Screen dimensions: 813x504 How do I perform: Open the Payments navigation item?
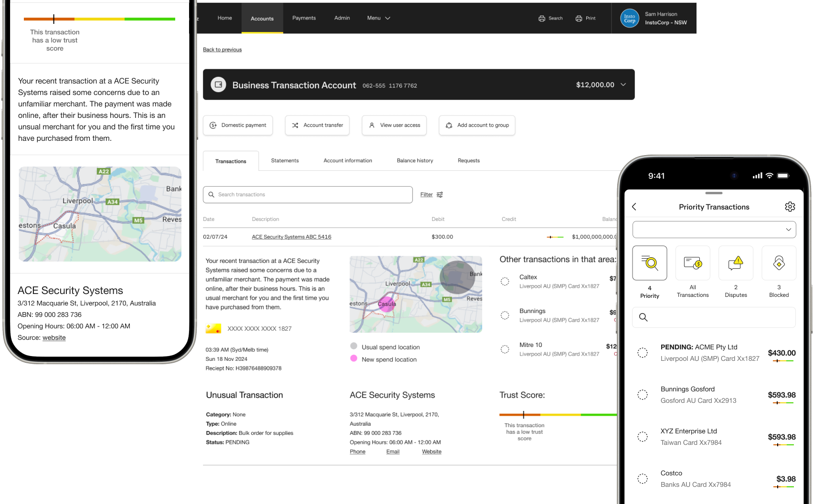(x=304, y=18)
